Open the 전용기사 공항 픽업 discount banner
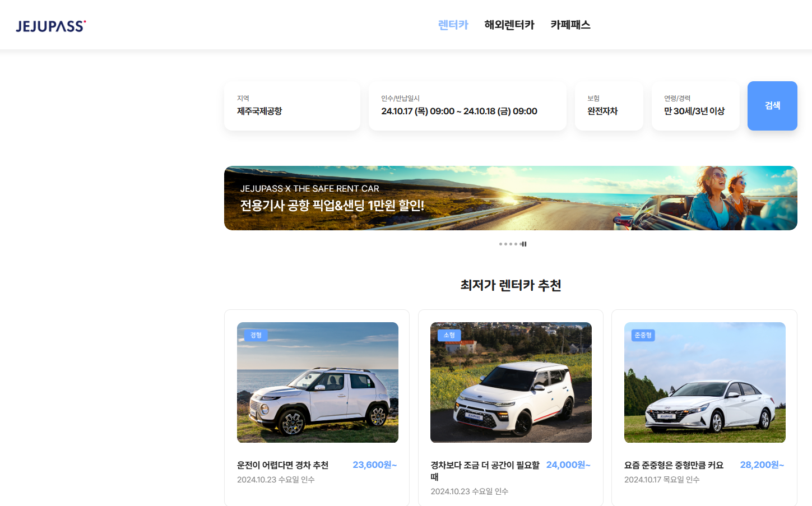The width and height of the screenshot is (812, 506). click(511, 198)
